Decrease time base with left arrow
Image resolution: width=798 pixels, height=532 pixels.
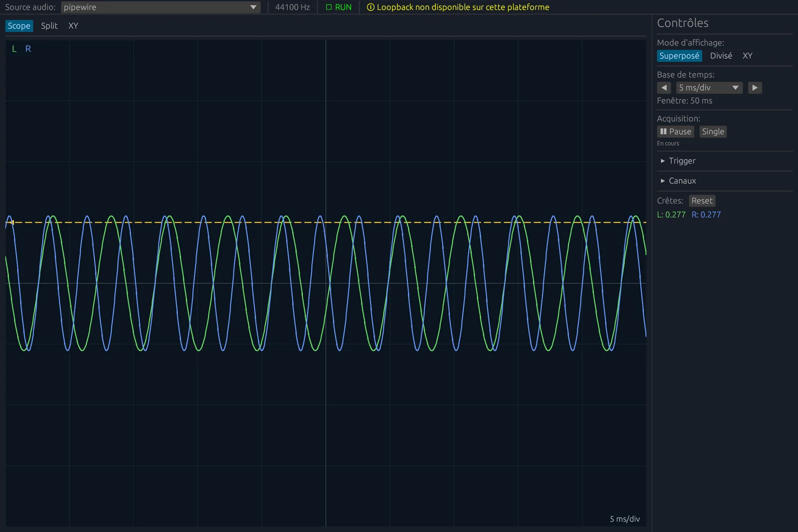pyautogui.click(x=664, y=88)
